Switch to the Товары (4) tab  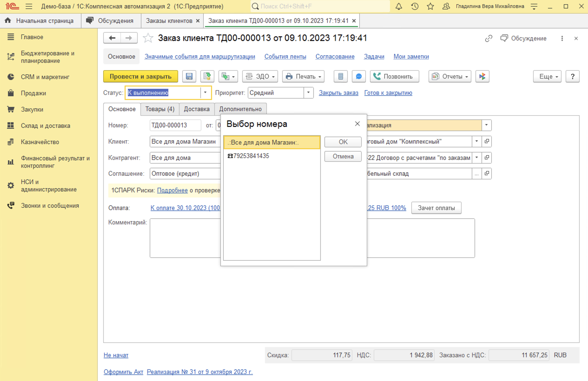click(x=159, y=109)
